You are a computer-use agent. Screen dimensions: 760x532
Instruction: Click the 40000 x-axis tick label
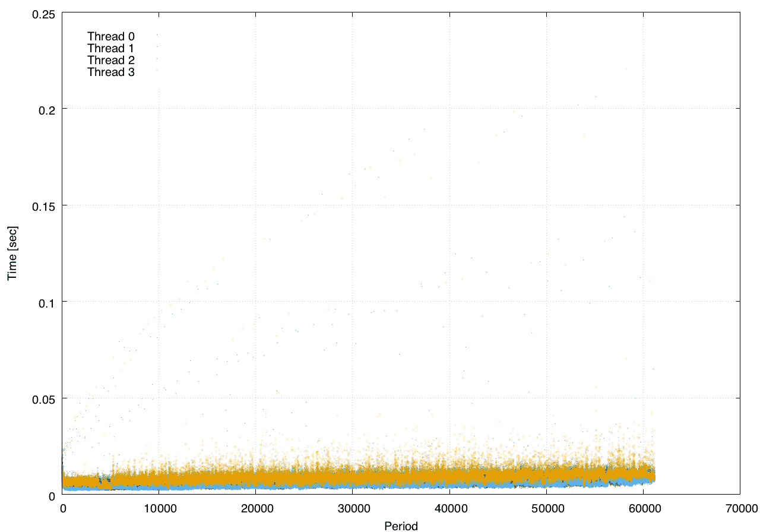click(x=450, y=508)
